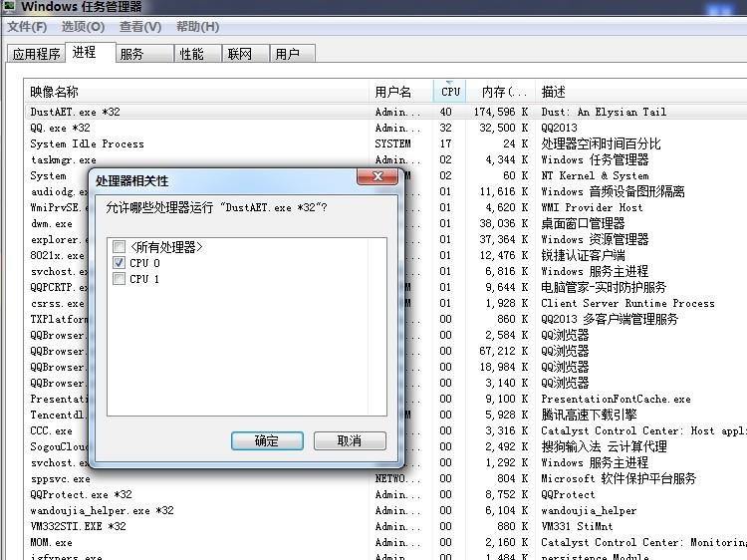
Task: Check the <所有处理器> checkbox
Action: [x=120, y=246]
